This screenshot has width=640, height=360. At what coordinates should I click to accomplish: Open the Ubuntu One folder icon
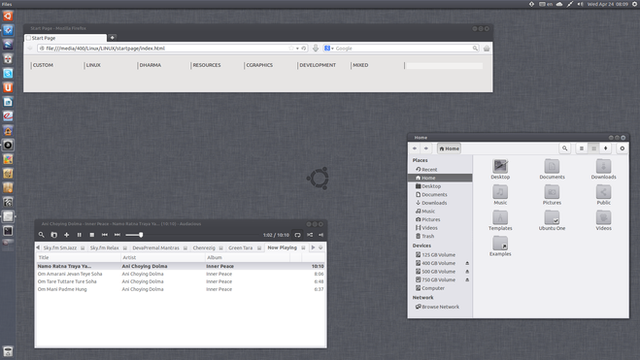click(552, 218)
